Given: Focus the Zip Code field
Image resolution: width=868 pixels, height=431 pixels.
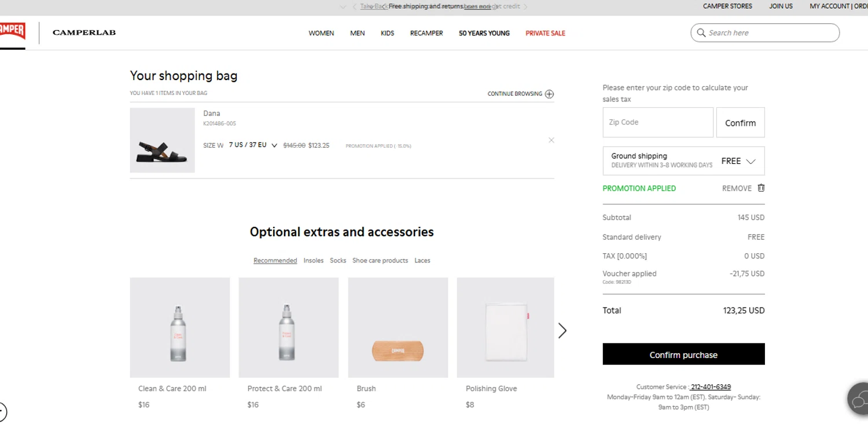Looking at the screenshot, I should (658, 122).
